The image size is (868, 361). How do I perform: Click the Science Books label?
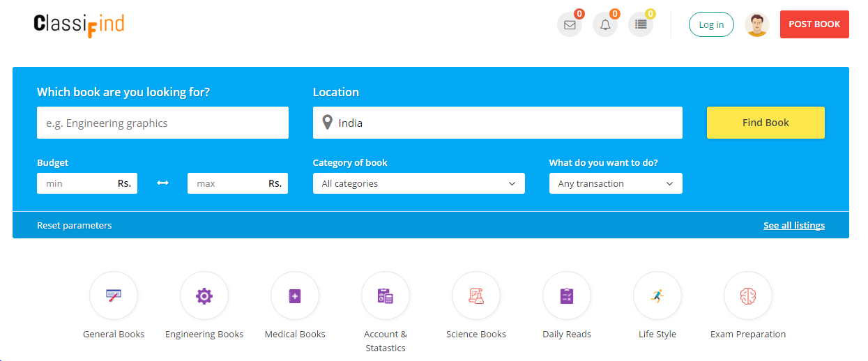476,334
